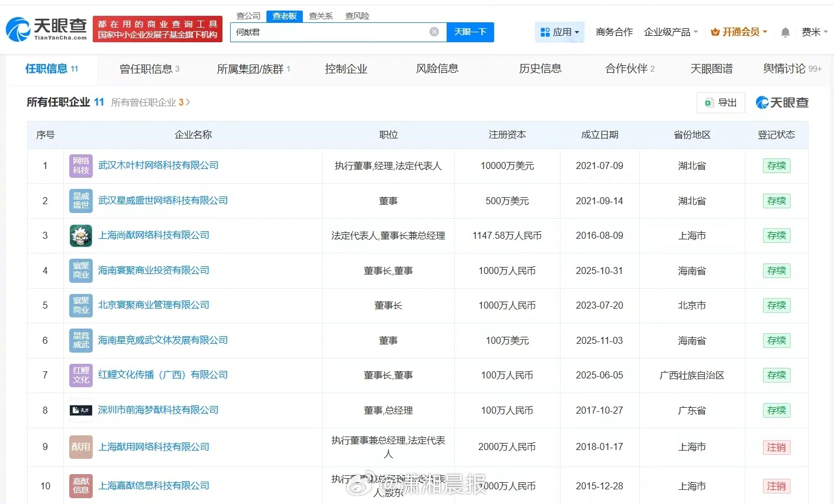The height and width of the screenshot is (504, 834).
Task: Open logo of 武汉星威盛世网络科技有限公司
Action: click(81, 201)
